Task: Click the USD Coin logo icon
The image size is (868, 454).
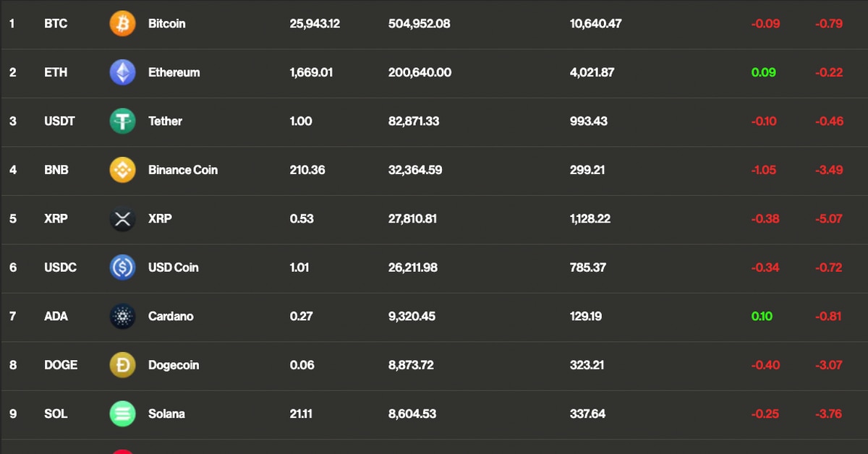Action: 122,267
